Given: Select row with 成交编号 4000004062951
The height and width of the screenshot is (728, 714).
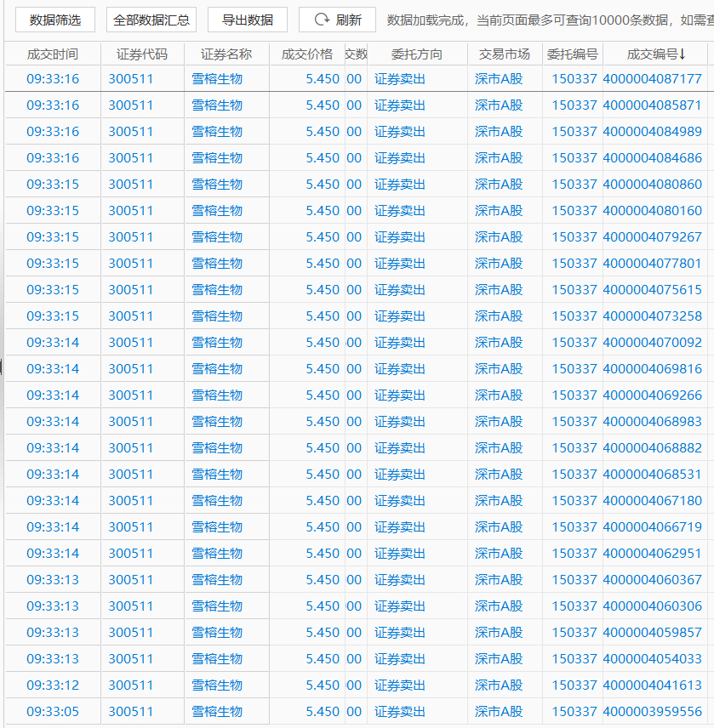Looking at the screenshot, I should (357, 554).
